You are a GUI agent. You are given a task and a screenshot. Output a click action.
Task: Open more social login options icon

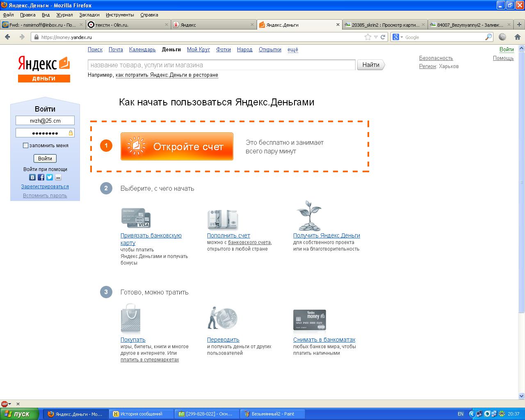point(58,177)
